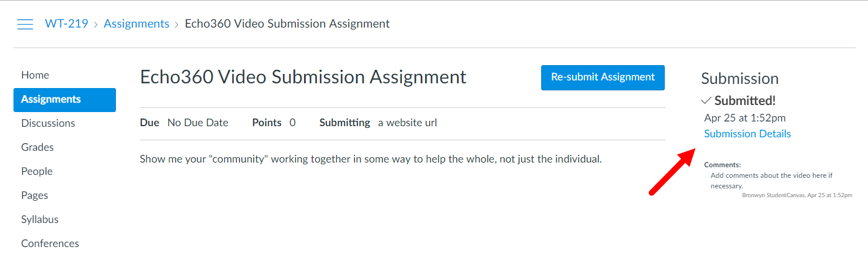
Task: Open Conferences in the sidebar
Action: click(50, 244)
